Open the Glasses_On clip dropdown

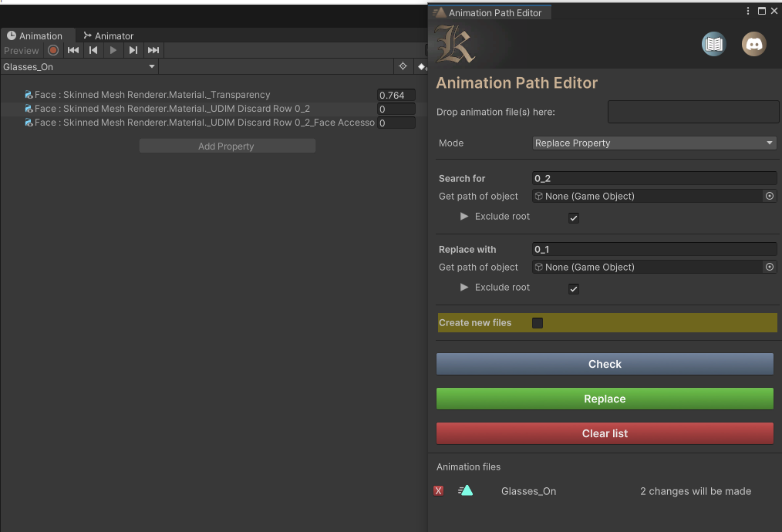click(79, 67)
